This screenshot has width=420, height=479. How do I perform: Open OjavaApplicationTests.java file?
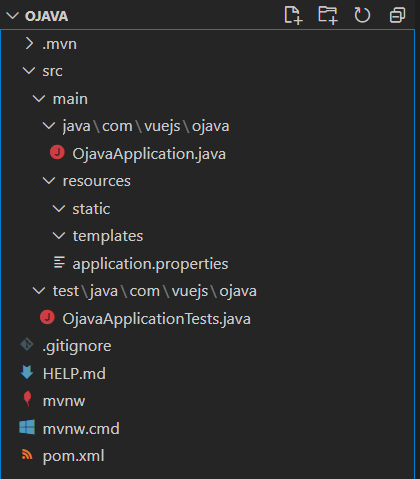click(x=156, y=319)
